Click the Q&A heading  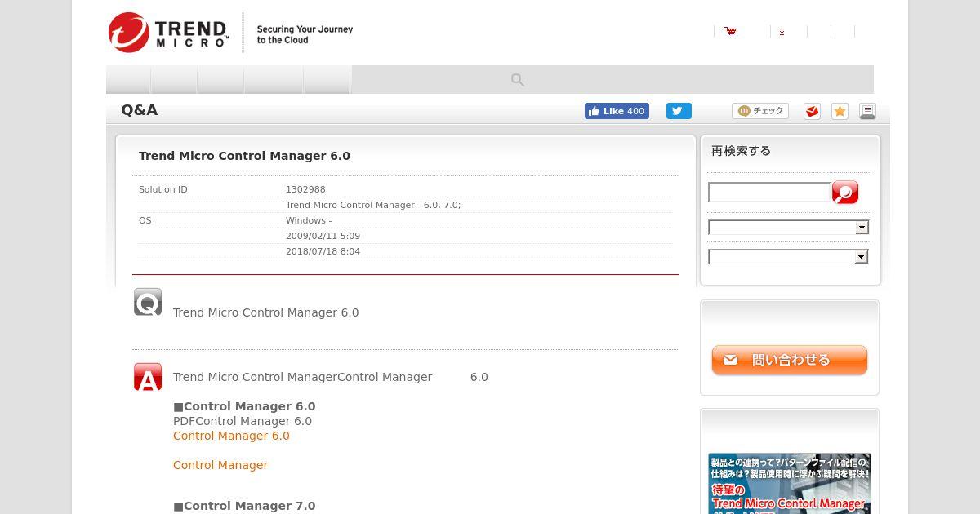coord(140,110)
